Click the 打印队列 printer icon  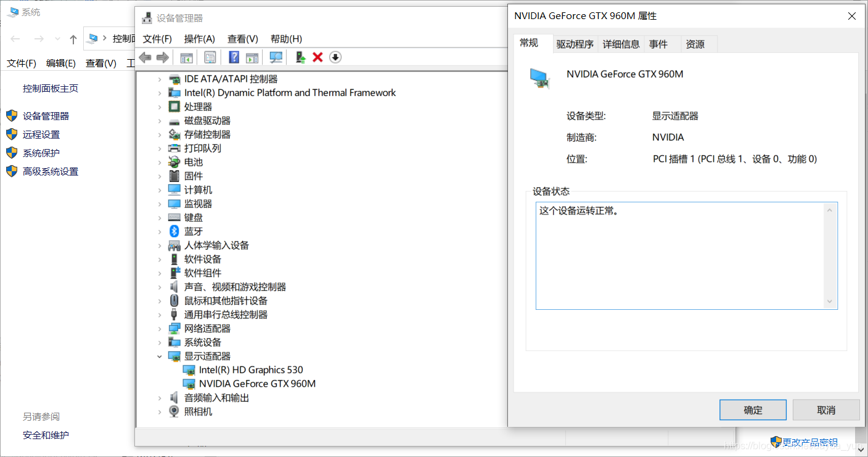(174, 148)
